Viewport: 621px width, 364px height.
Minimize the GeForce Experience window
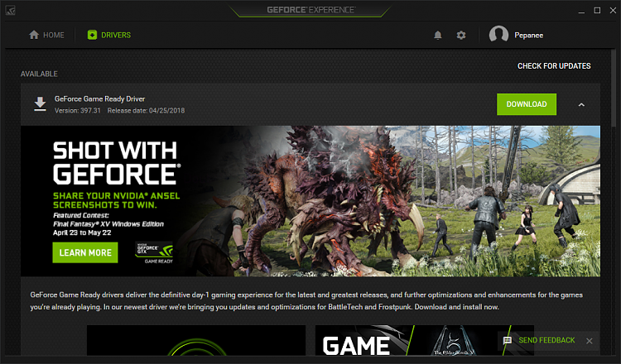(581, 11)
